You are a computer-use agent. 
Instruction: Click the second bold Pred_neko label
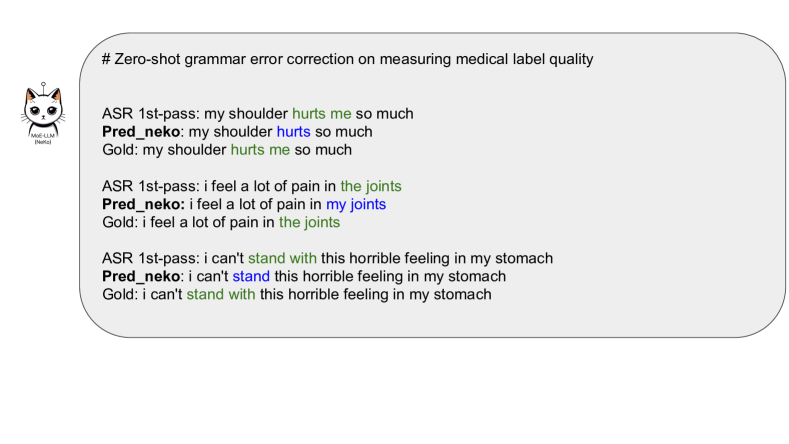coord(143,204)
